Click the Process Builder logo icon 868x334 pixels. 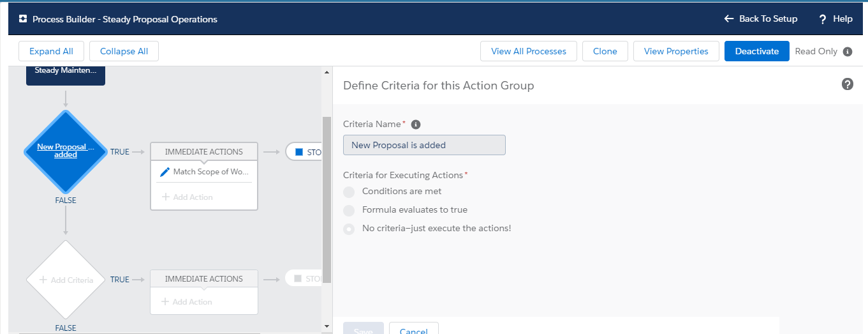(23, 19)
